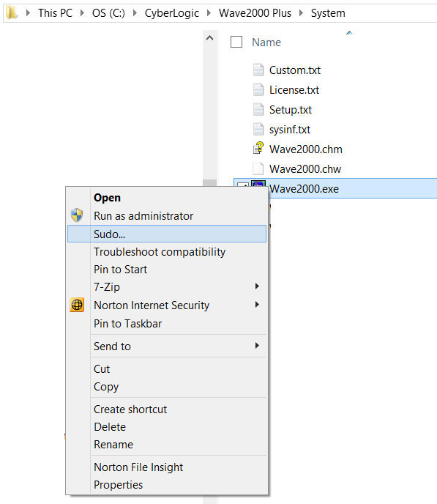Choose Troubleshoot compatibility menu entry
The width and height of the screenshot is (437, 504).
160,252
